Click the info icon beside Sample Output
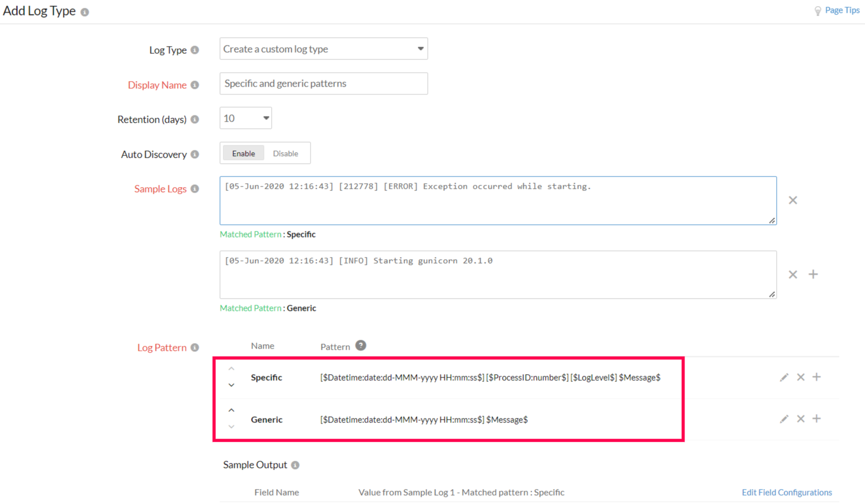 click(x=294, y=465)
